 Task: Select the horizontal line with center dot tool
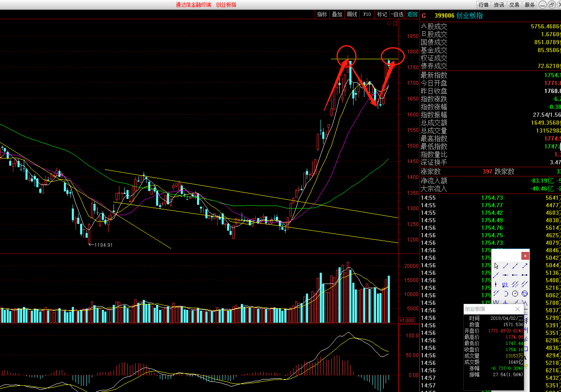[505, 275]
